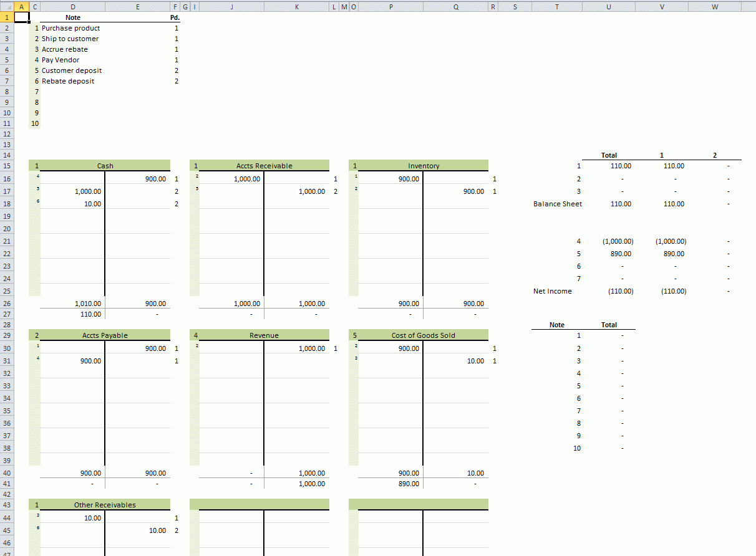Viewport: 756px width, 556px height.
Task: Select the row 41 header
Action: click(x=7, y=484)
